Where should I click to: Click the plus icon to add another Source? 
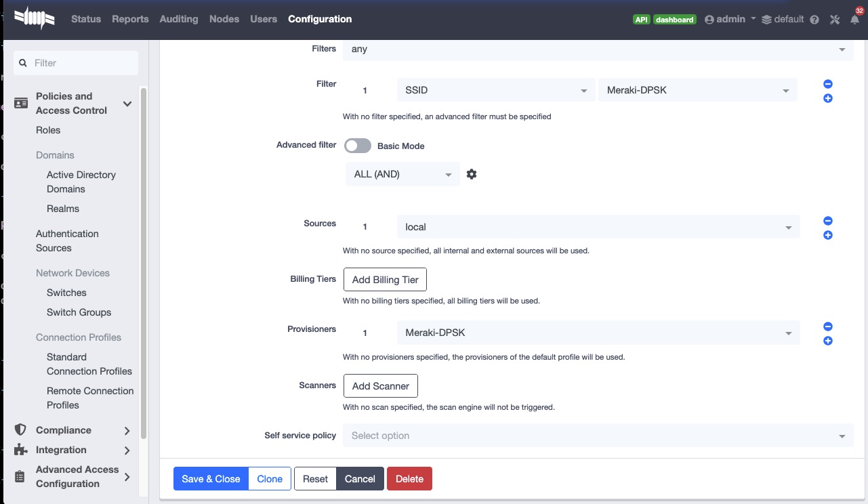pyautogui.click(x=827, y=235)
